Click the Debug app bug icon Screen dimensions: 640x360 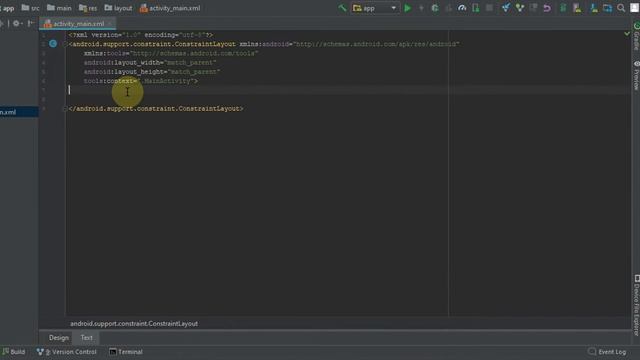pos(435,8)
